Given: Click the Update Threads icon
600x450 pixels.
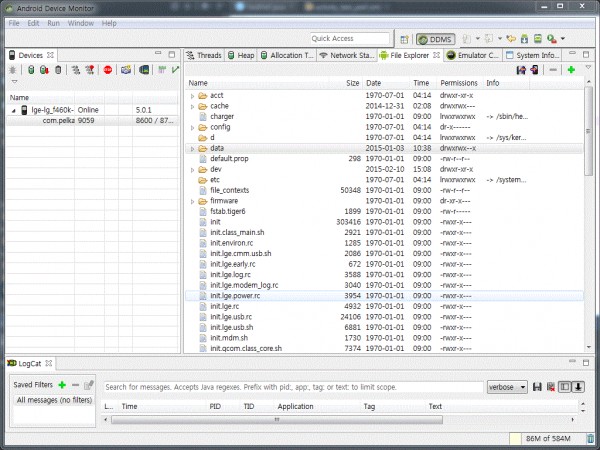Looking at the screenshot, I should 76,70.
